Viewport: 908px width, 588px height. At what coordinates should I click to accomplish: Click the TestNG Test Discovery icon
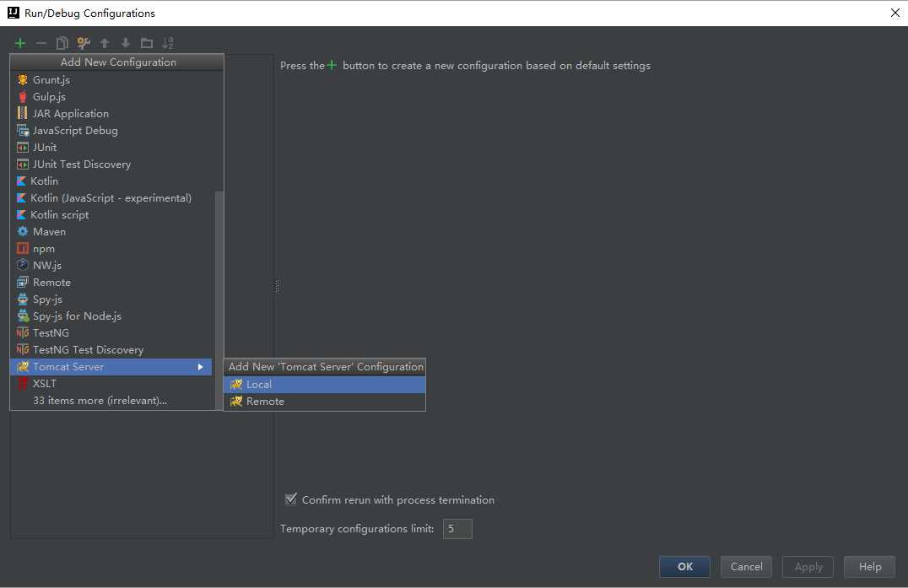coord(23,349)
